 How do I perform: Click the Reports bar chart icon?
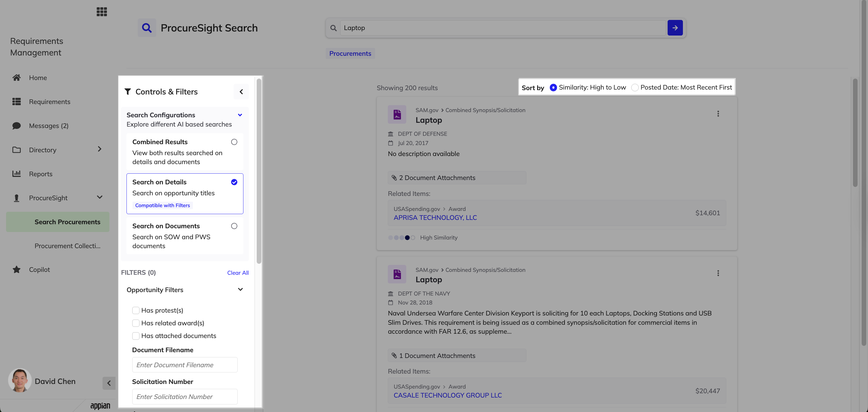[x=16, y=174]
